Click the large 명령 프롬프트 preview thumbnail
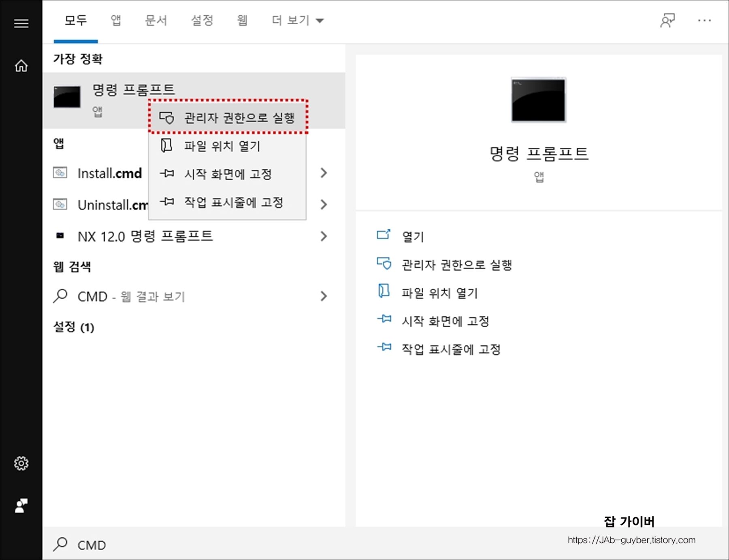Screen dimensions: 729x560 pos(538,100)
